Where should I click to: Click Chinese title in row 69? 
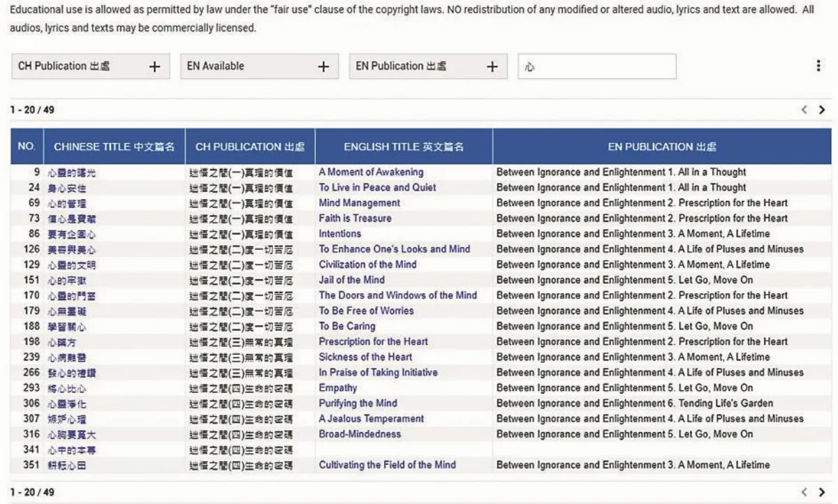(67, 203)
